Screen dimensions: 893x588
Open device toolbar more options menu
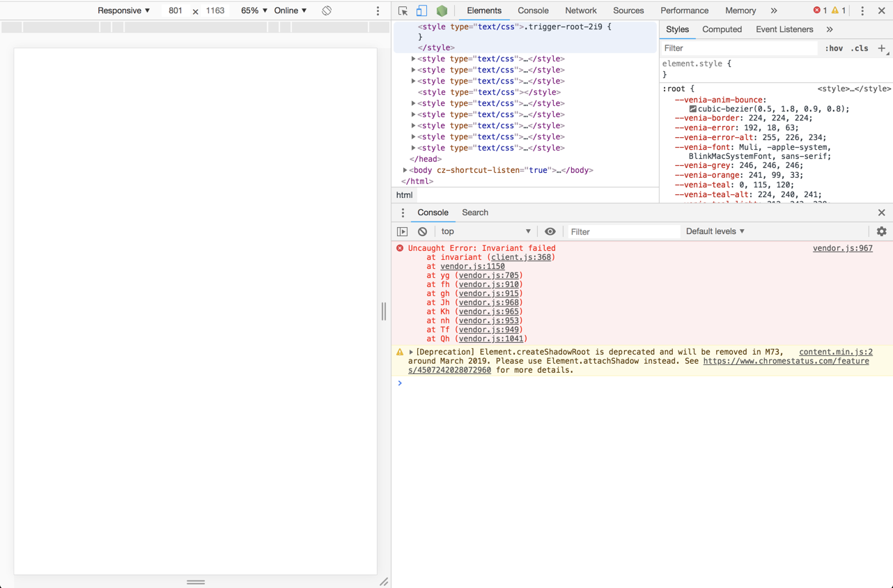tap(378, 10)
